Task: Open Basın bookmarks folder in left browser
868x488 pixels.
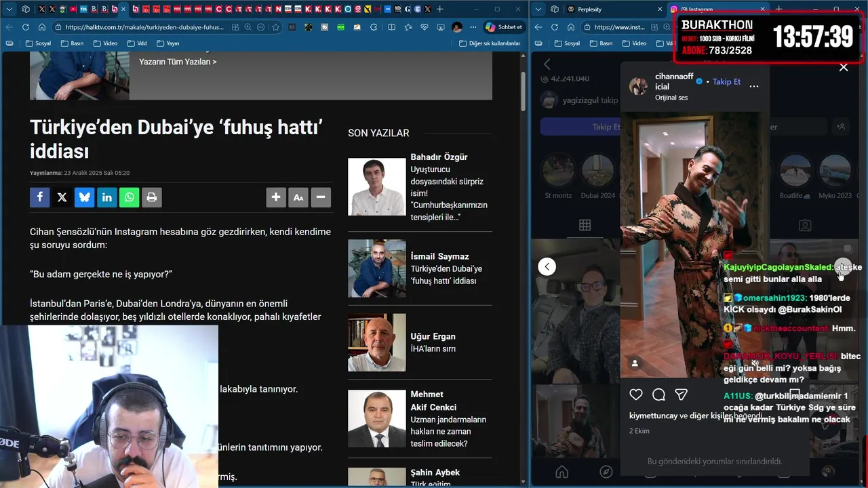Action: tap(72, 43)
